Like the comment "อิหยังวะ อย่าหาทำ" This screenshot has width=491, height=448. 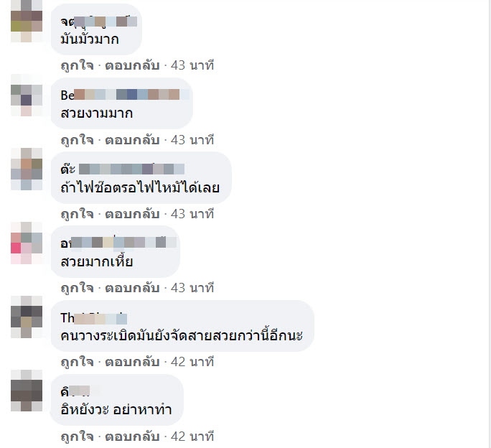[x=77, y=437]
